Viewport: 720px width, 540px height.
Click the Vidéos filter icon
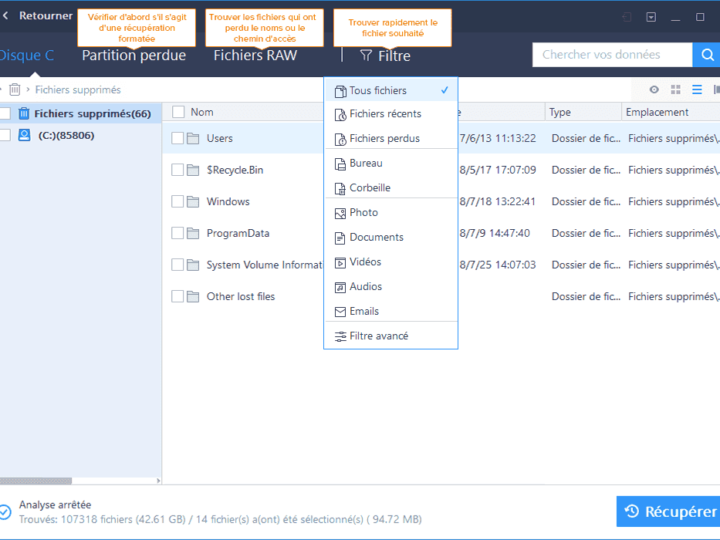[340, 262]
